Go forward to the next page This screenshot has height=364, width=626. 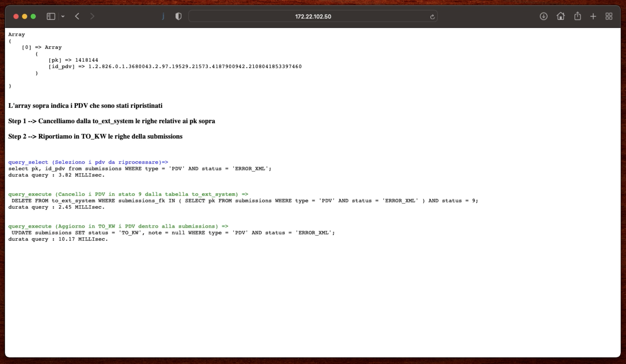coord(92,16)
